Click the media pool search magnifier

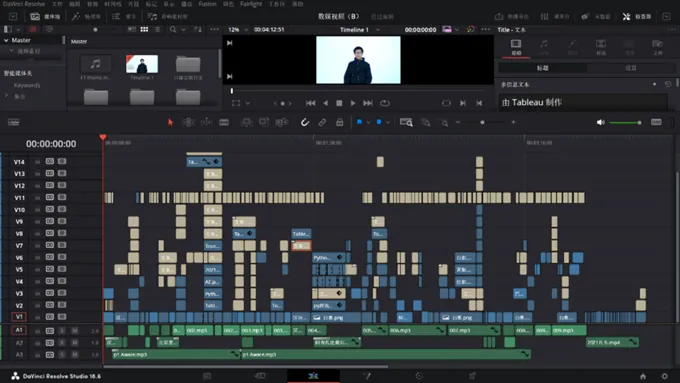173,29
